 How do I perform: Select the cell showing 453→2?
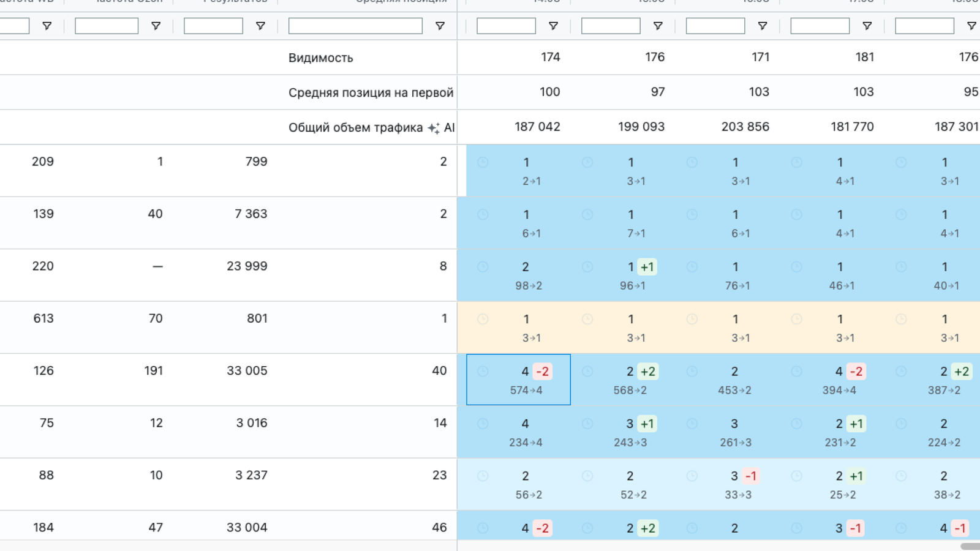[728, 380]
